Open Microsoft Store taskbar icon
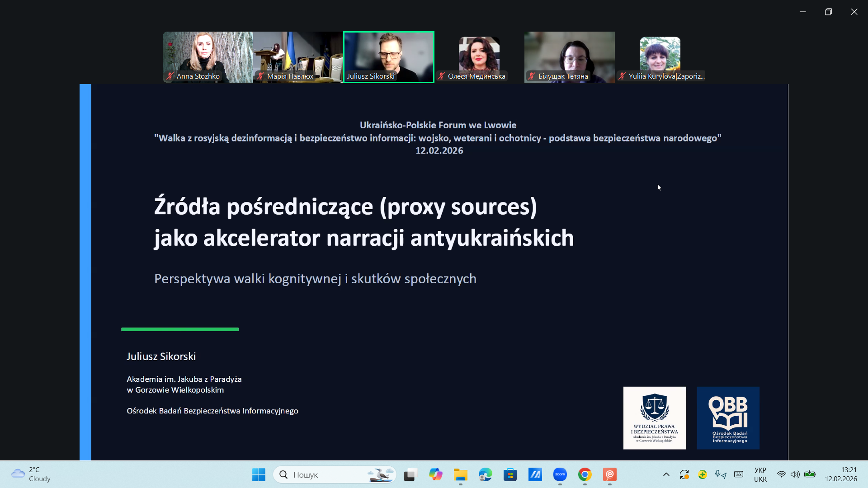The image size is (868, 488). [510, 474]
